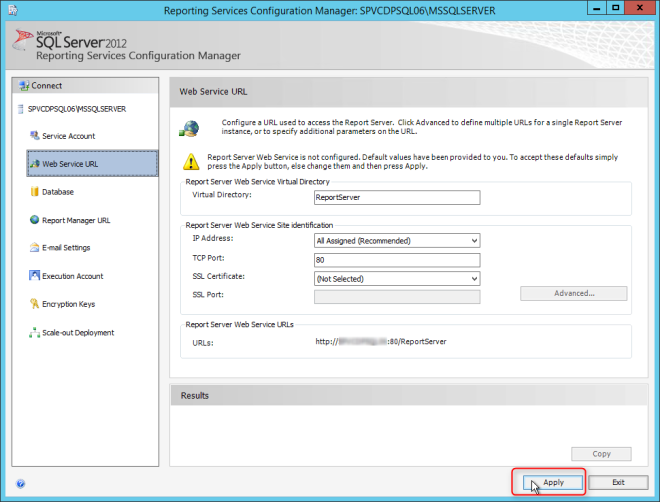The height and width of the screenshot is (502, 660).
Task: Open the IP Address dropdown
Action: (x=397, y=241)
